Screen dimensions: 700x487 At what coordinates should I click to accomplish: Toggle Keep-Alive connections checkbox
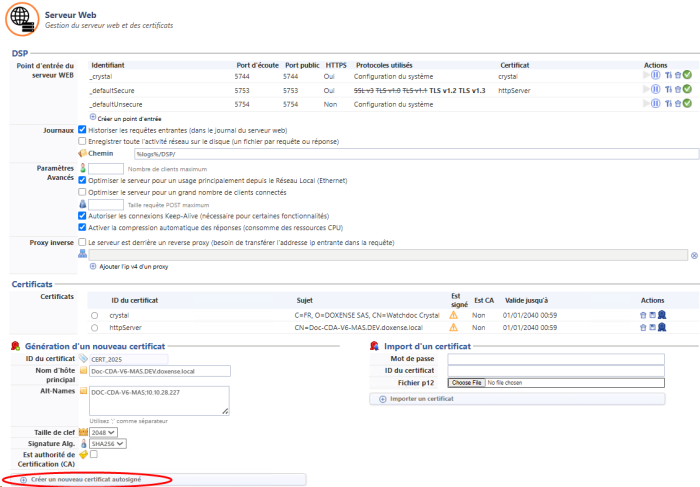click(x=82, y=215)
